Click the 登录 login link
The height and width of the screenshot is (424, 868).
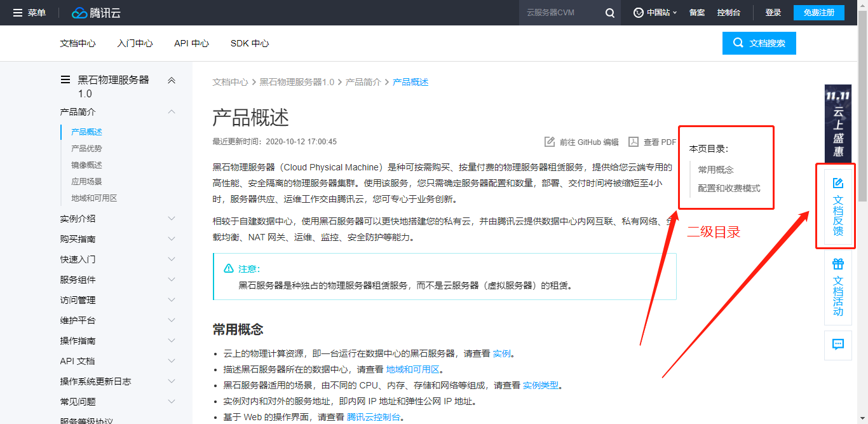pos(773,13)
